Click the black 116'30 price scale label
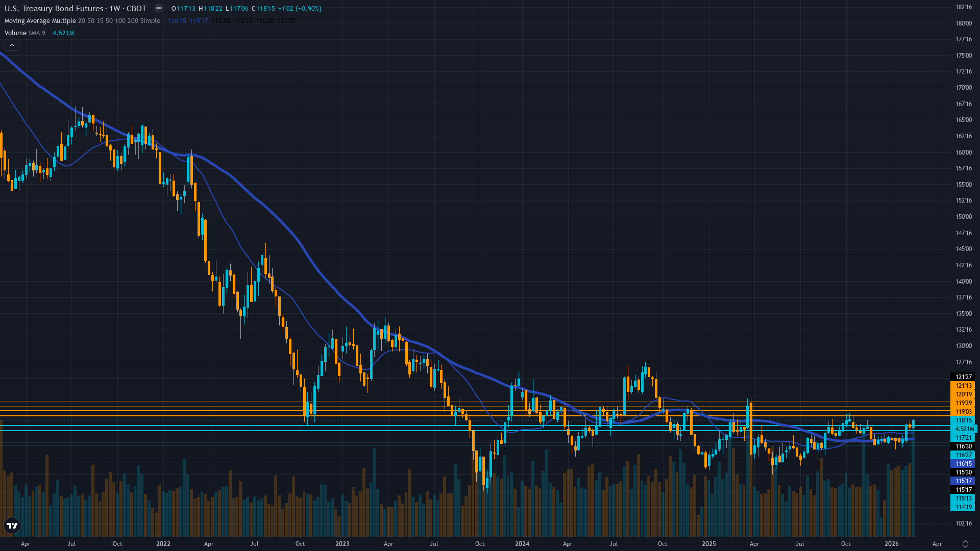The image size is (980, 551). pyautogui.click(x=963, y=446)
